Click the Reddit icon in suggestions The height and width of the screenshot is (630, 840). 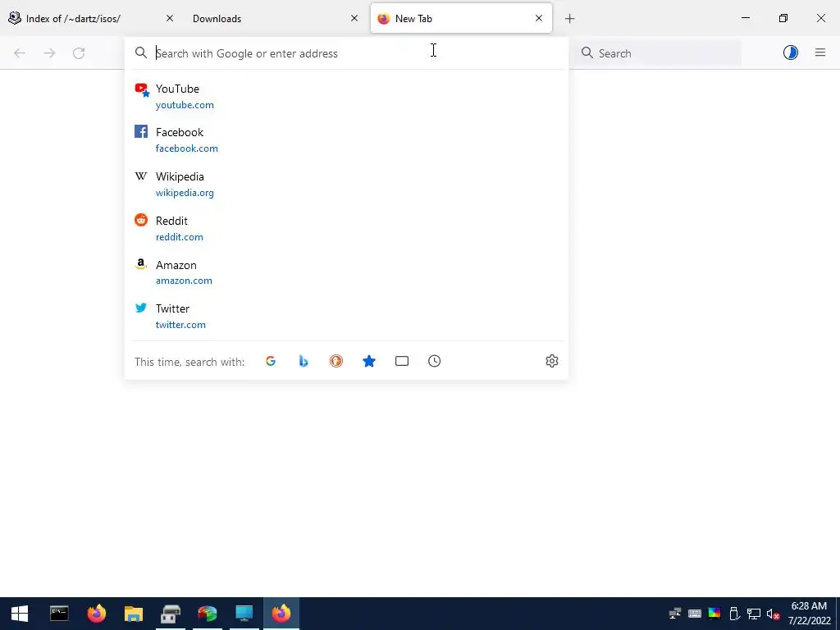(141, 220)
